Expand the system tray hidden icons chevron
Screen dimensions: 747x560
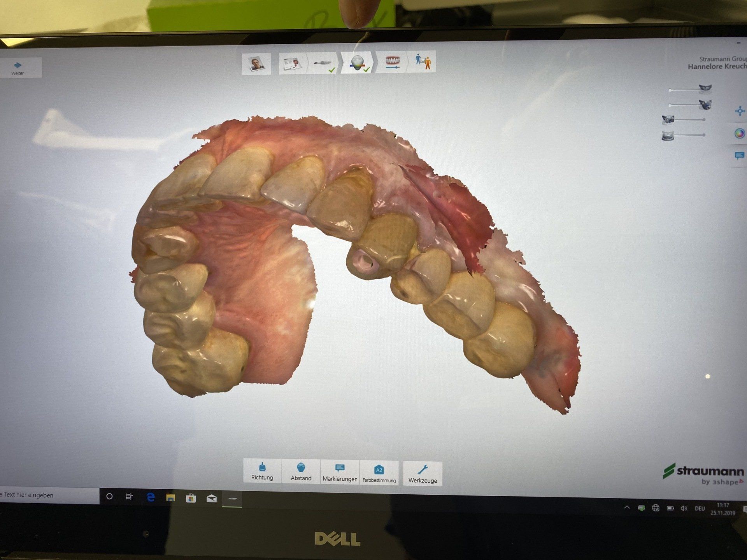point(627,507)
